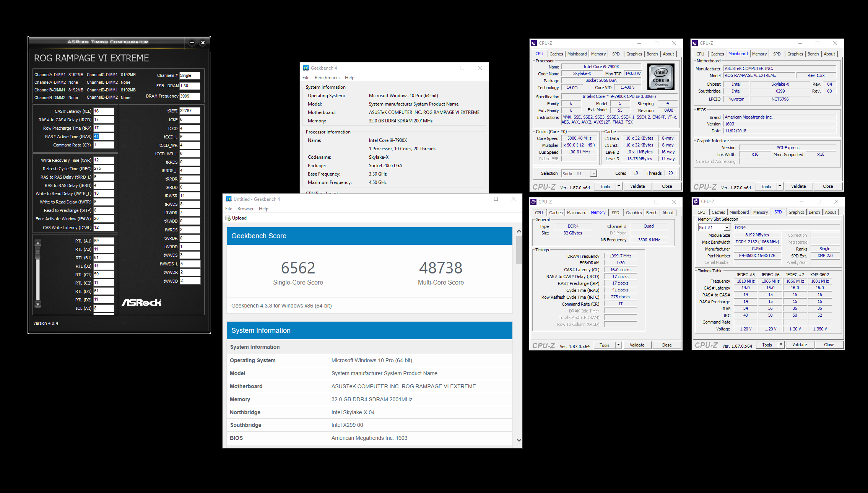Open About tab in CPU-Z SPD window

[830, 212]
